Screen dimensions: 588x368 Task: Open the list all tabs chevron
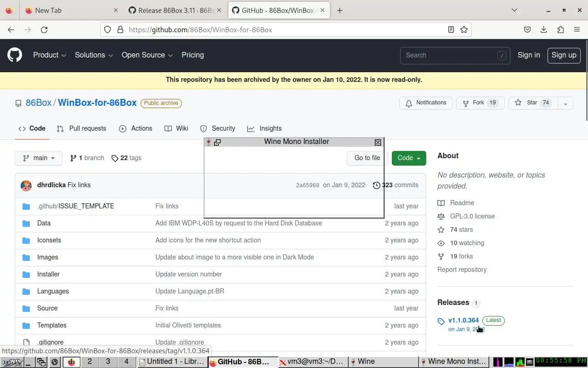coord(514,10)
